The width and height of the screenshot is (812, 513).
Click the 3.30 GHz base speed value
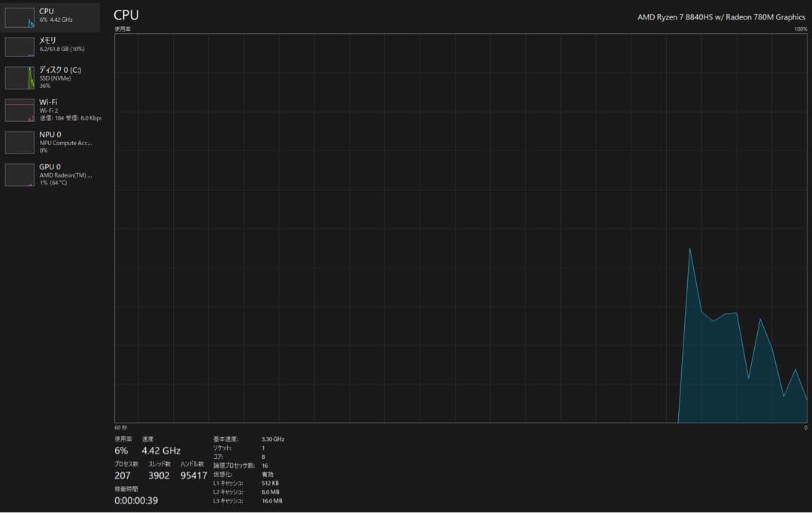tap(273, 439)
